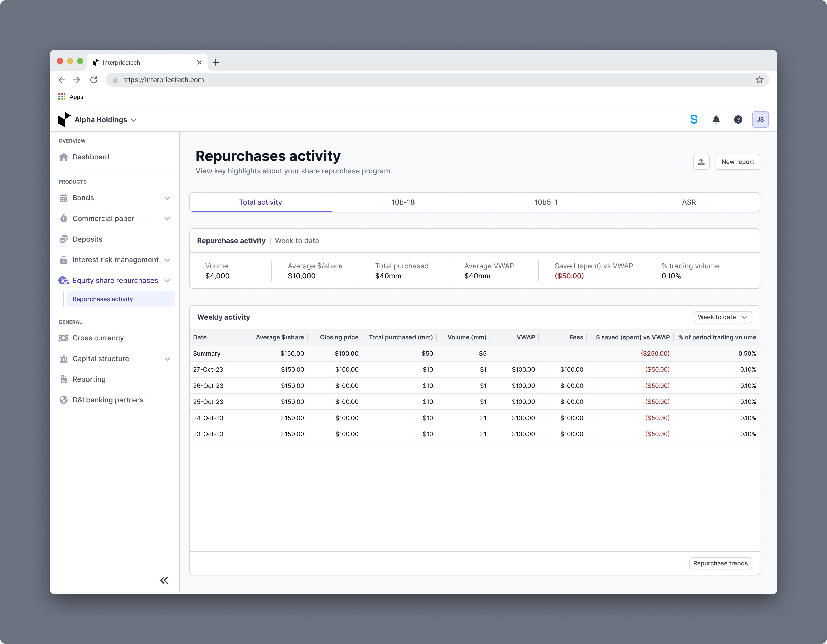The width and height of the screenshot is (827, 644).
Task: Open a new browser tab
Action: [216, 63]
